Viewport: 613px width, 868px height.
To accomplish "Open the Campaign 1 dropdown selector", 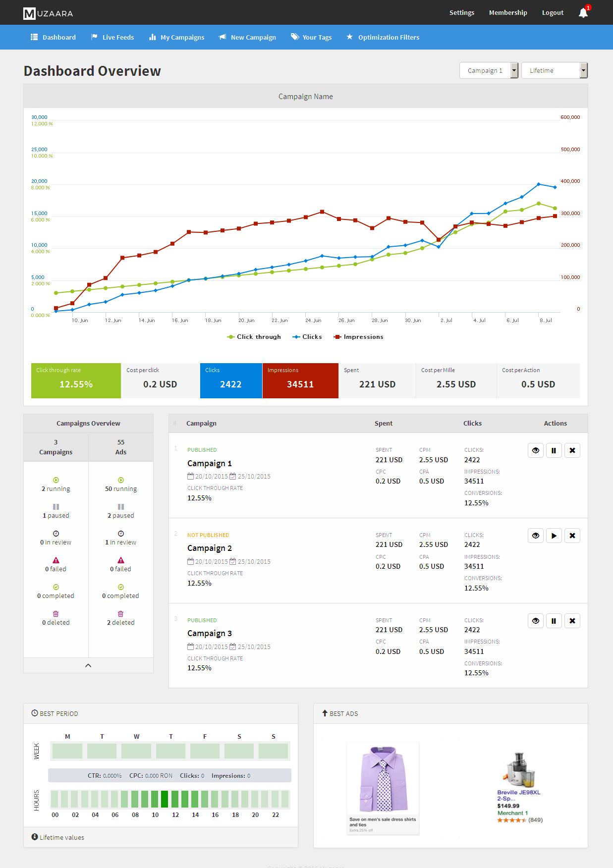I will [x=489, y=70].
